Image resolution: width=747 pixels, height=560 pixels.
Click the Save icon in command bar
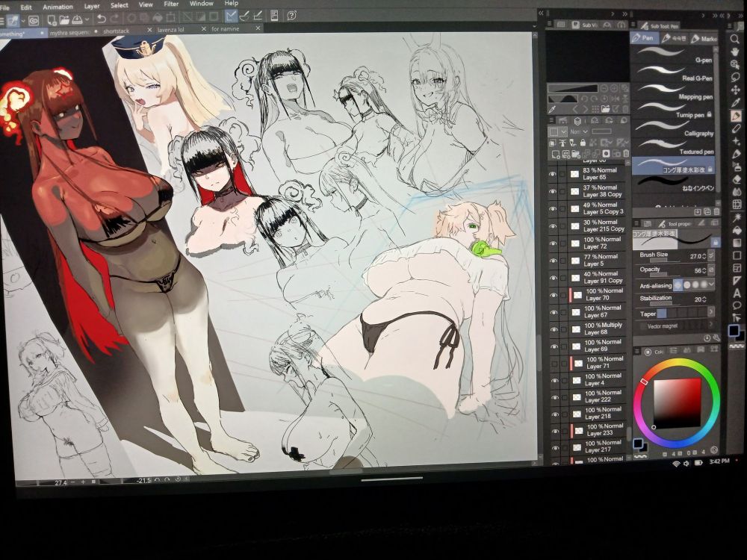click(x=77, y=19)
